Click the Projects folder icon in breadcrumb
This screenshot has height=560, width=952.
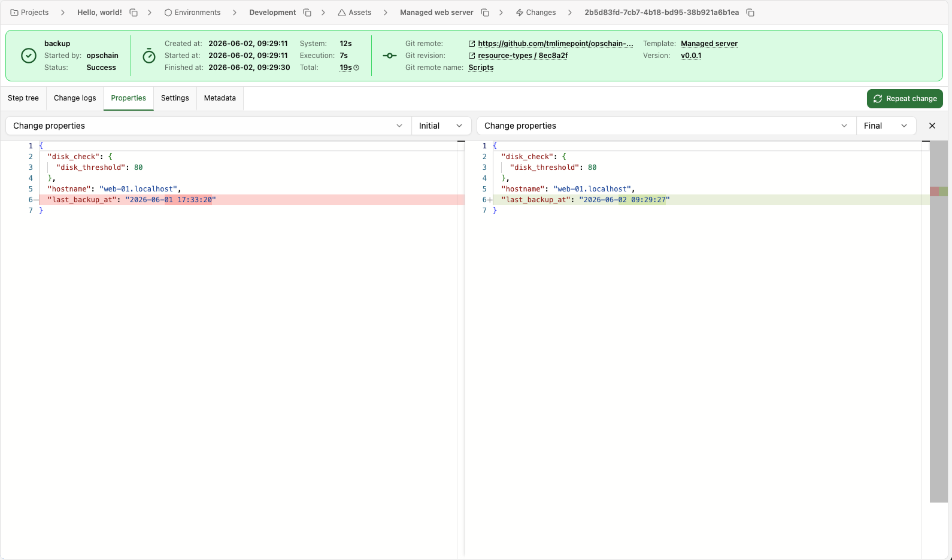pos(14,13)
